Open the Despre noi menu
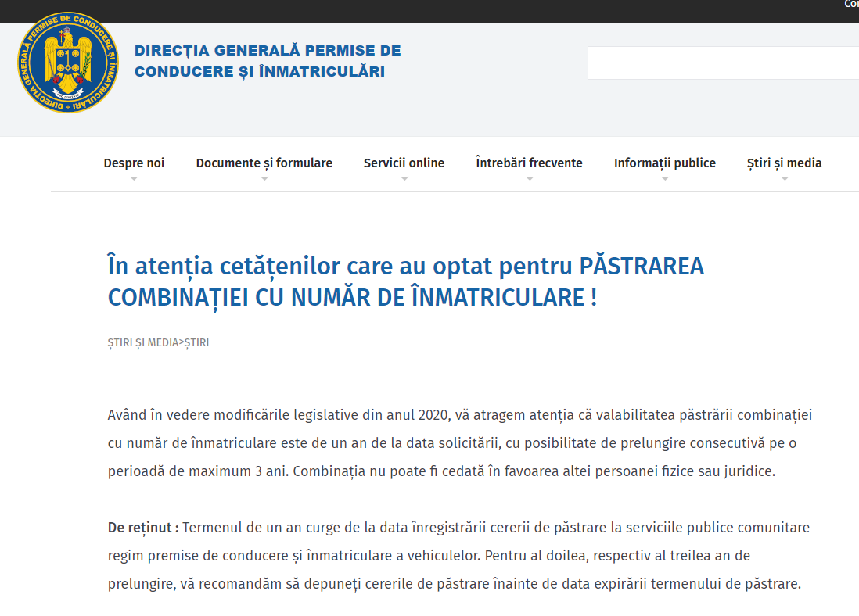 pos(134,163)
